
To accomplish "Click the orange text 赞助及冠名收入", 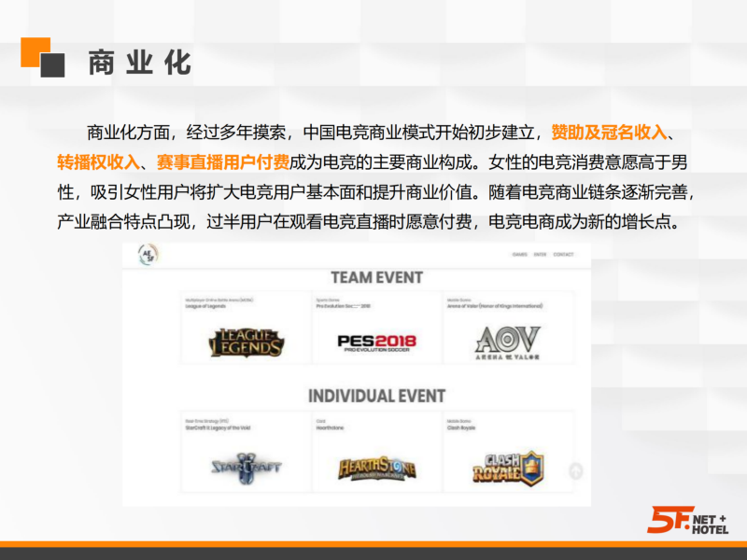I will click(x=609, y=133).
